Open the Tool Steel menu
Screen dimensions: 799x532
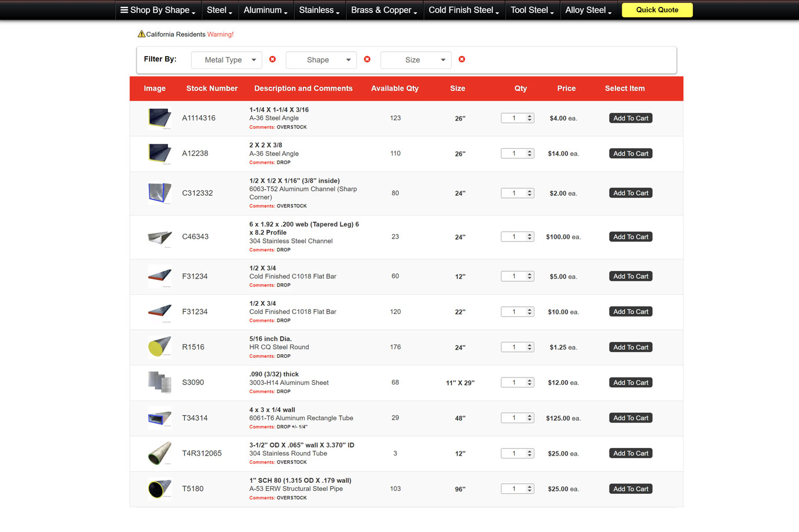tap(532, 10)
